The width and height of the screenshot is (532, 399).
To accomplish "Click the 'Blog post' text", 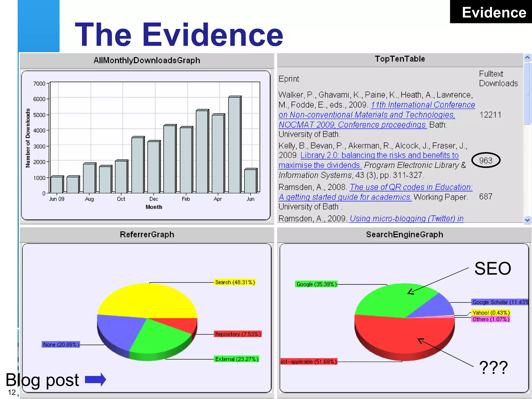I will tap(42, 380).
